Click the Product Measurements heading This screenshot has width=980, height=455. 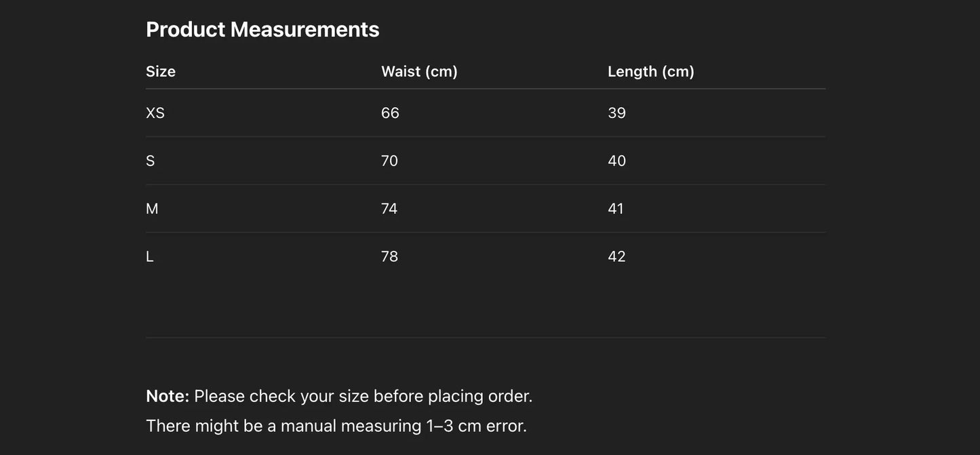262,29
